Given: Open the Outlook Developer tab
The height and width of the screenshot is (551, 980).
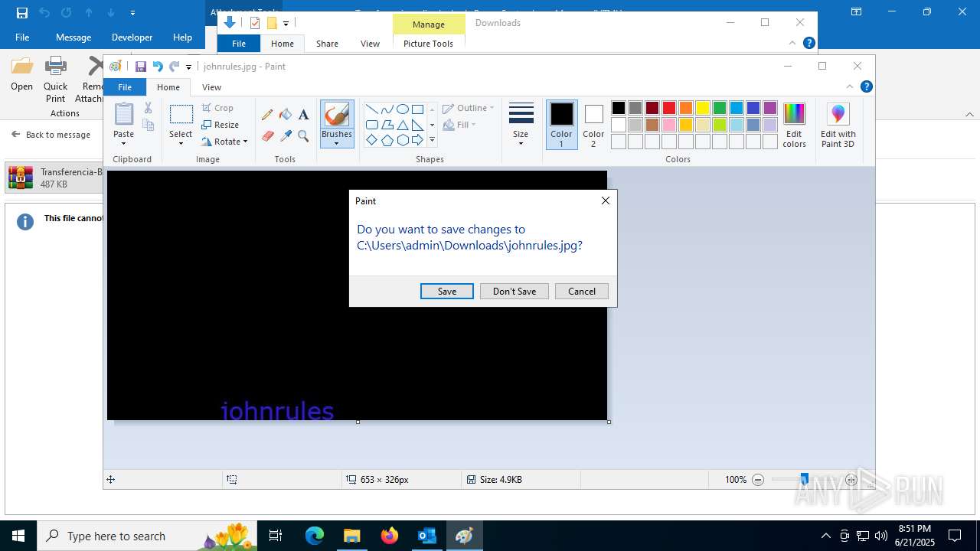Looking at the screenshot, I should click(132, 37).
